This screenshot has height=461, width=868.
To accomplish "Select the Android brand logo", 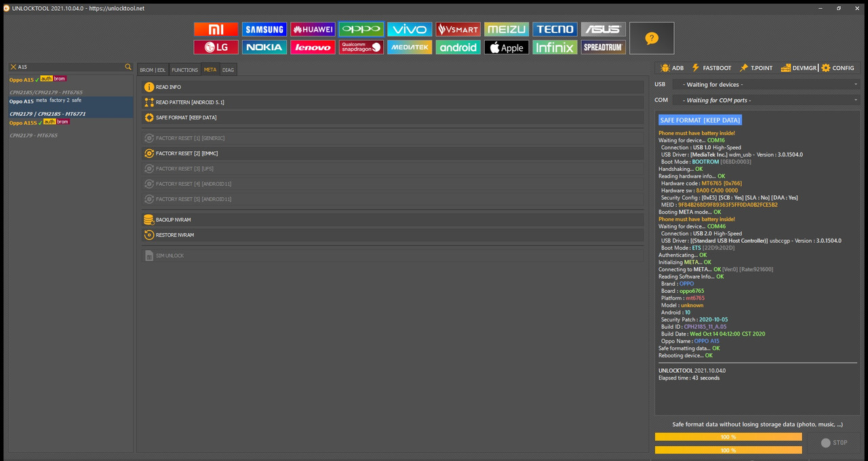I will coord(458,47).
